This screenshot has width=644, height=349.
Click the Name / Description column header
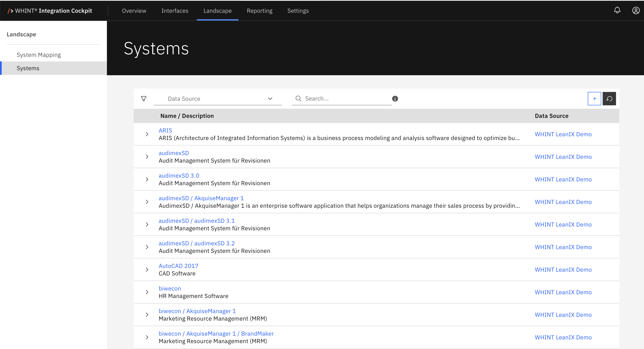[x=187, y=116]
